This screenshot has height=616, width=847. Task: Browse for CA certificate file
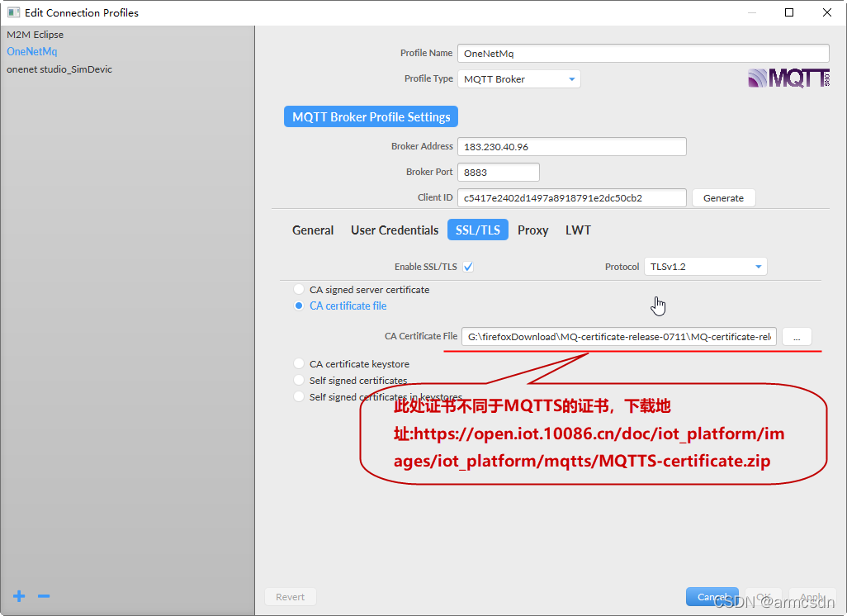(x=797, y=337)
